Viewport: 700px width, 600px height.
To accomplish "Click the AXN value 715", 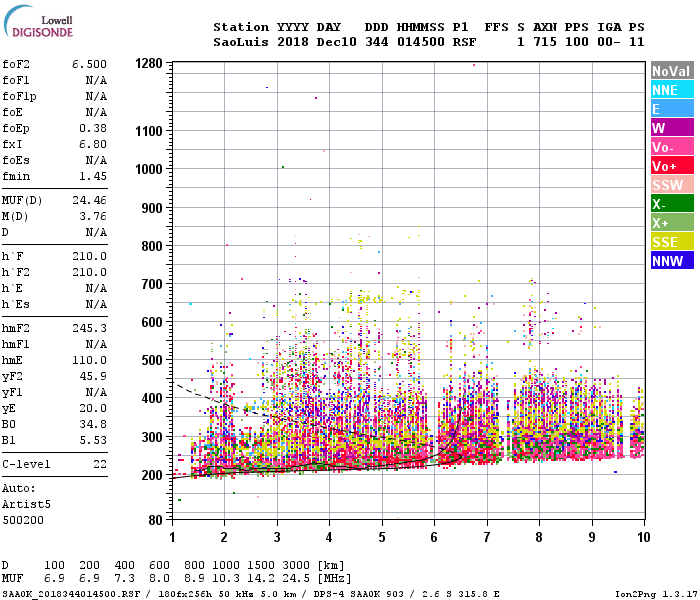I will tap(545, 42).
